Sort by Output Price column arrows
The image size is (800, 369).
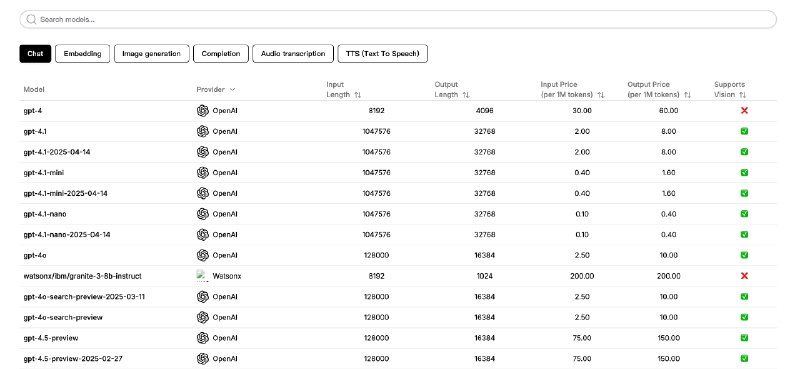coord(687,95)
